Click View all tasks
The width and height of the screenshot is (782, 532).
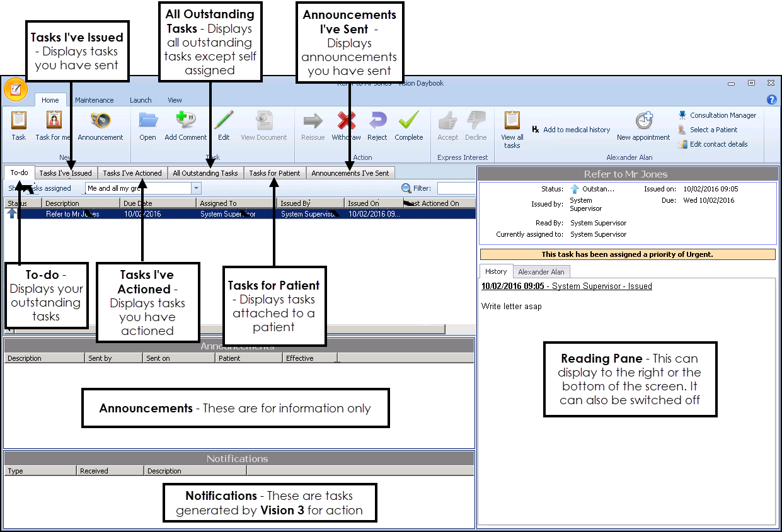tap(512, 125)
